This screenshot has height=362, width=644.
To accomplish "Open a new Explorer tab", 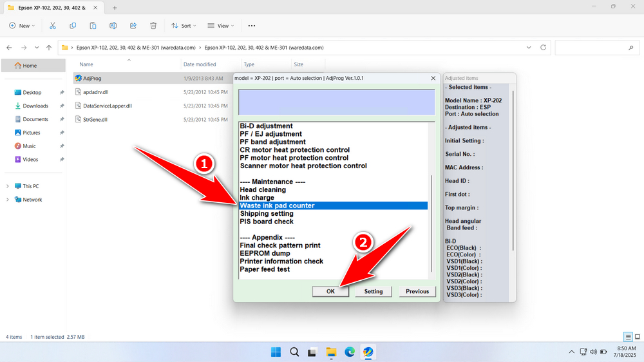I will (x=115, y=8).
